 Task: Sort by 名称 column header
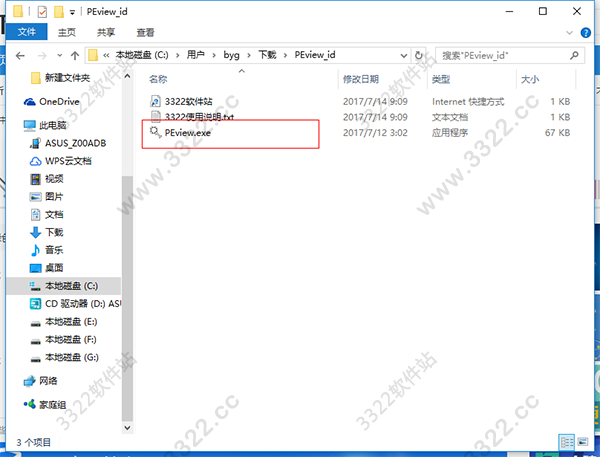pos(158,79)
